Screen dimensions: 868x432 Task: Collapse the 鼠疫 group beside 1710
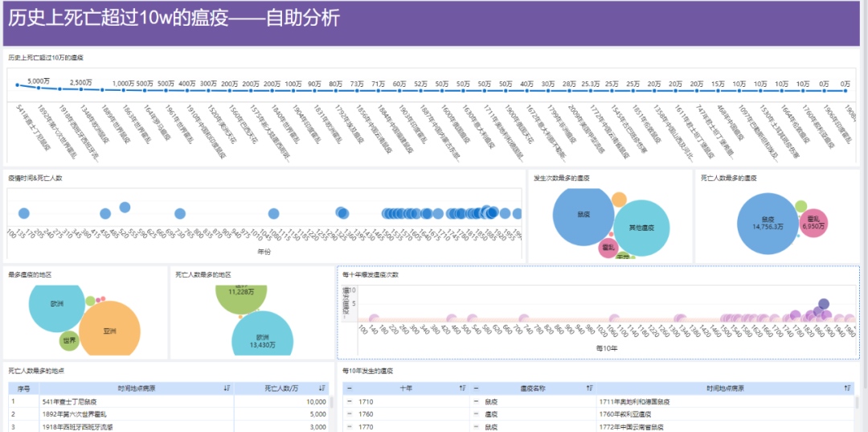pyautogui.click(x=476, y=401)
